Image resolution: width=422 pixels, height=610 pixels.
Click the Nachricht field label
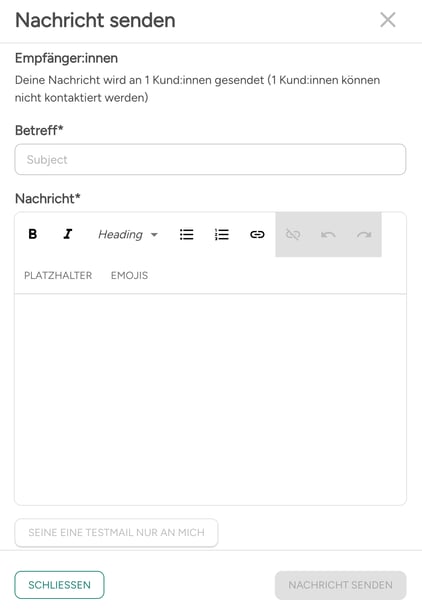tap(47, 198)
